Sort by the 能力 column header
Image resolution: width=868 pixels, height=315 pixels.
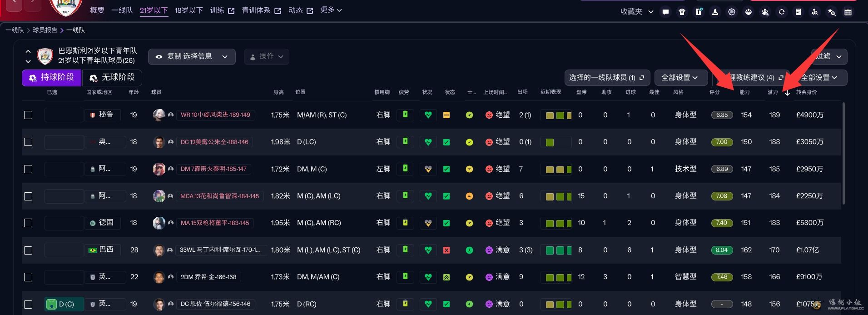pyautogui.click(x=744, y=92)
